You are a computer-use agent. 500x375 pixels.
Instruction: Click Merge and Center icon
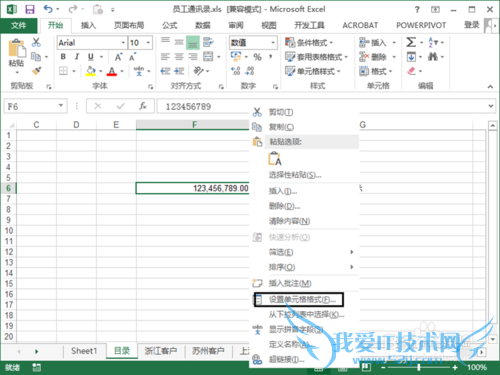[x=208, y=57]
